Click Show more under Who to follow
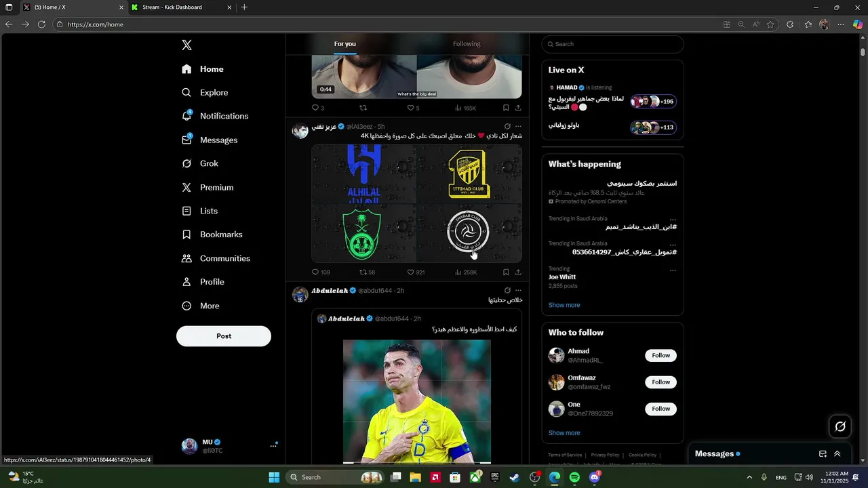 point(564,433)
